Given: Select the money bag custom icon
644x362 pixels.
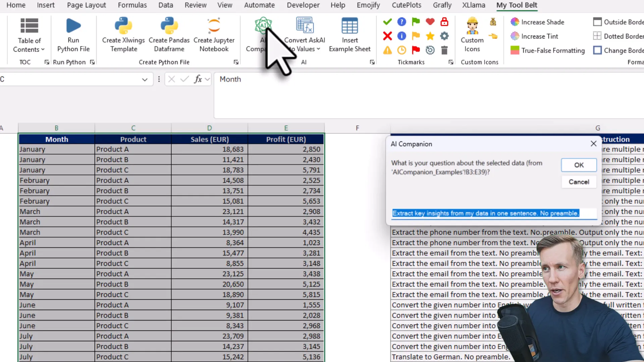Looking at the screenshot, I should point(493,21).
